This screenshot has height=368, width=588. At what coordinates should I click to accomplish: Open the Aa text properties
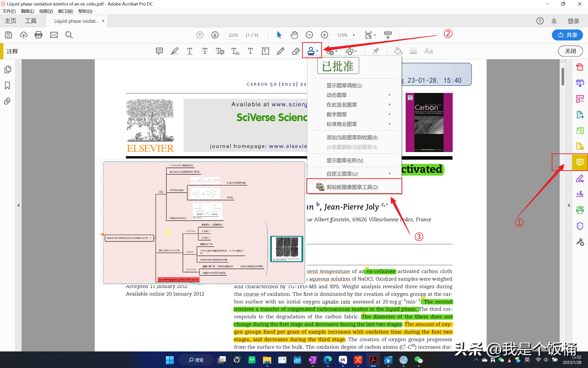pos(428,51)
